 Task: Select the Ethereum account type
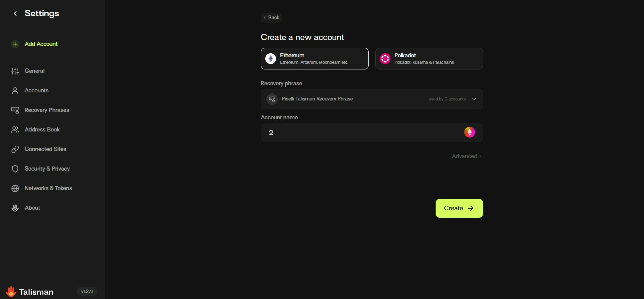[x=315, y=59]
